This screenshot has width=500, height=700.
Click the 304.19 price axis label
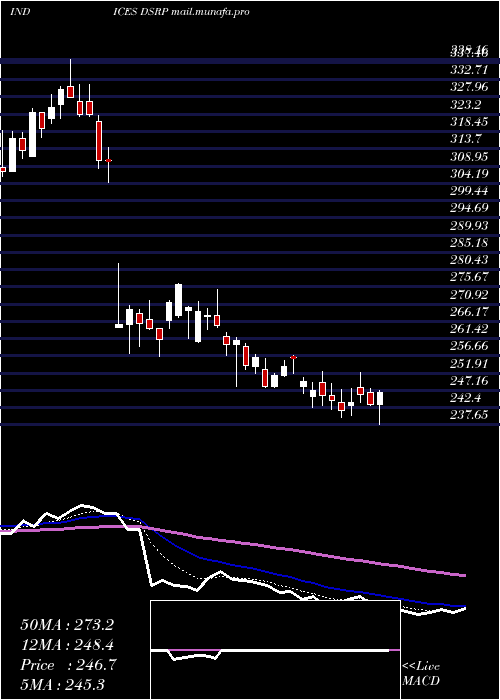click(470, 174)
